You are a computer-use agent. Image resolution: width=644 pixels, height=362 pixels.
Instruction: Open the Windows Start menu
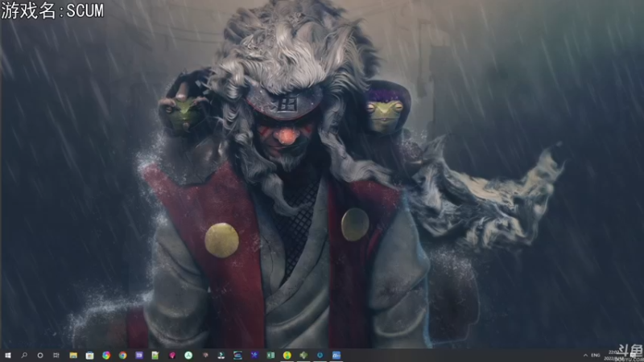[7, 356]
